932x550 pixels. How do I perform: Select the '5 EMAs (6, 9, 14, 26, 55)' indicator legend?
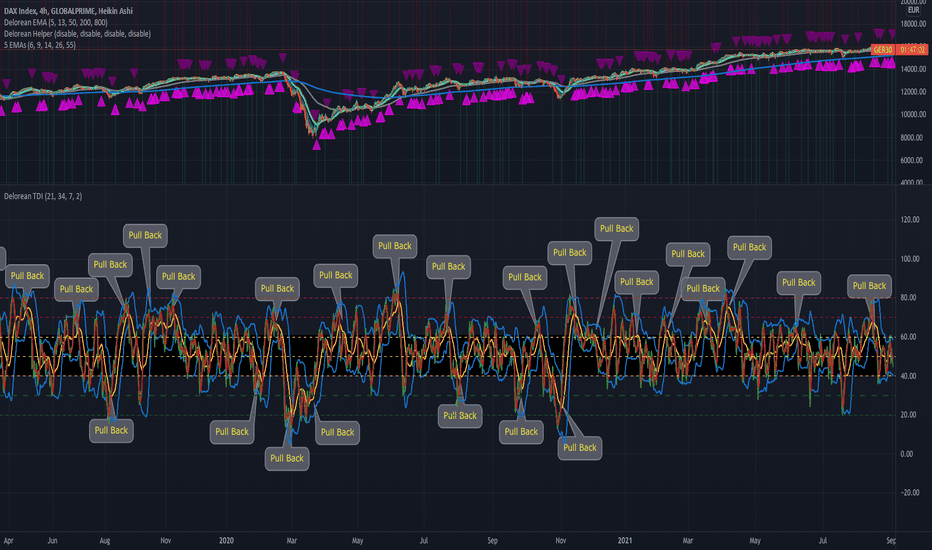(x=40, y=45)
